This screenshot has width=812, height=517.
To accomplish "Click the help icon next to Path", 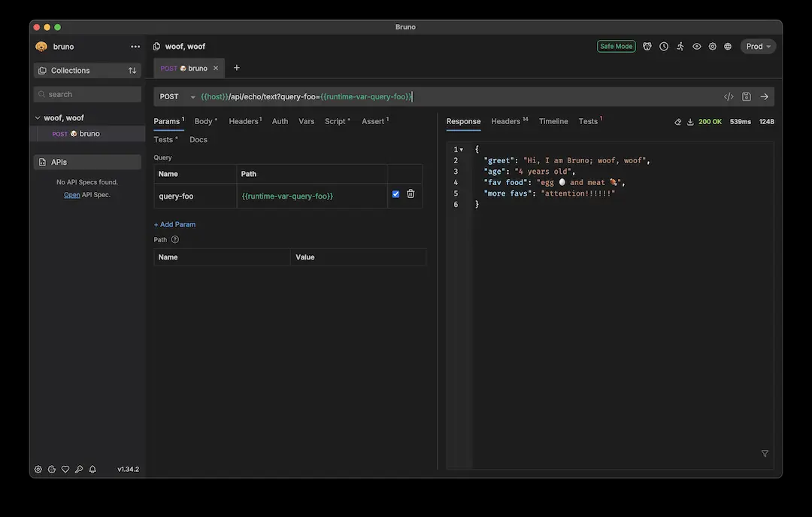I will tap(175, 239).
